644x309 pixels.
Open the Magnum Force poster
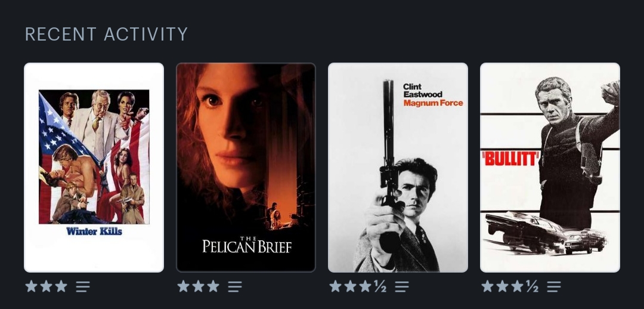(x=398, y=167)
